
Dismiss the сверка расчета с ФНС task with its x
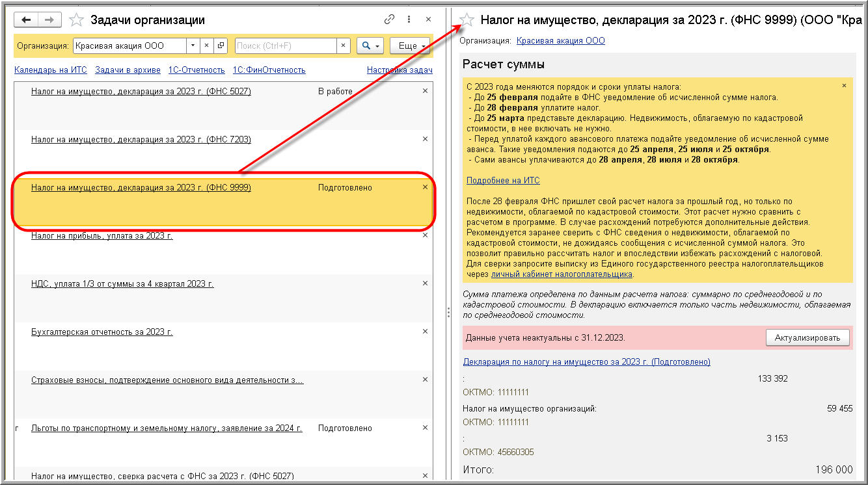pos(426,476)
